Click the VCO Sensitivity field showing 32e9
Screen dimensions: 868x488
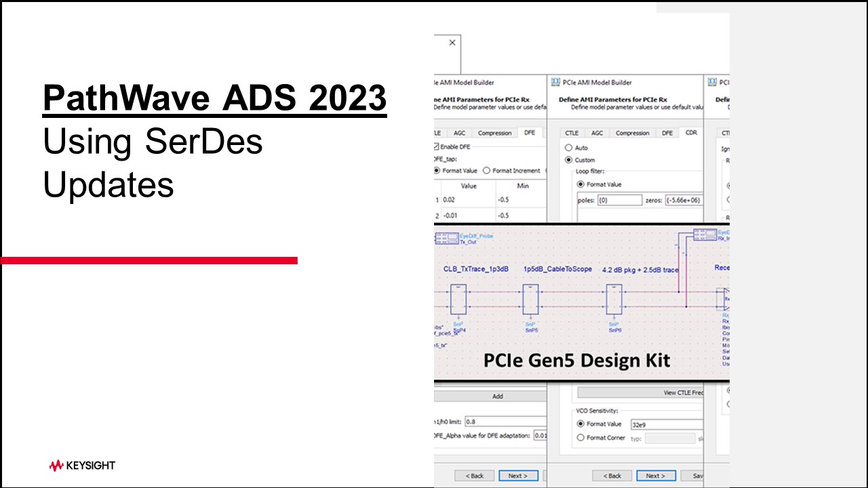point(666,424)
